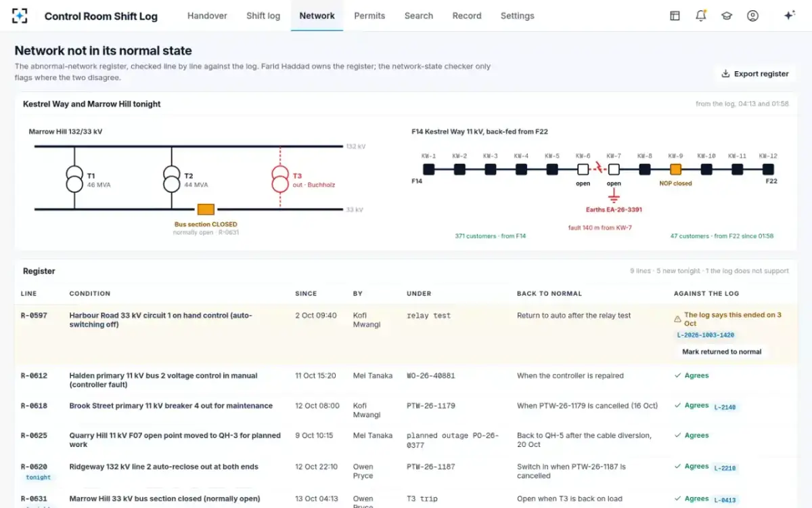The image size is (812, 508).
Task: Open the Record tab
Action: pyautogui.click(x=467, y=16)
